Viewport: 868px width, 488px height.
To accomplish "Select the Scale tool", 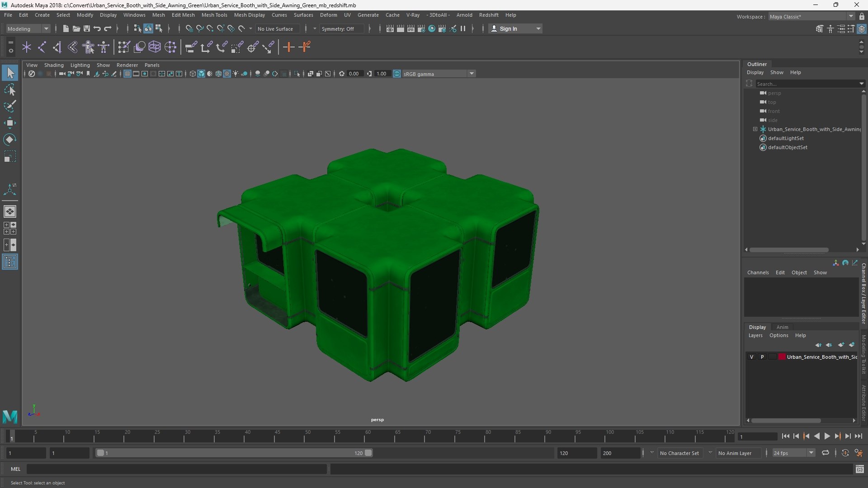I will (x=10, y=156).
